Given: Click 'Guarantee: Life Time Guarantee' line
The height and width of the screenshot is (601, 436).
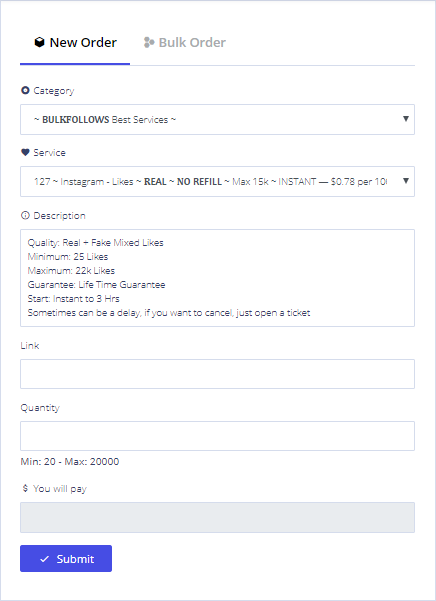Looking at the screenshot, I should 96,285.
